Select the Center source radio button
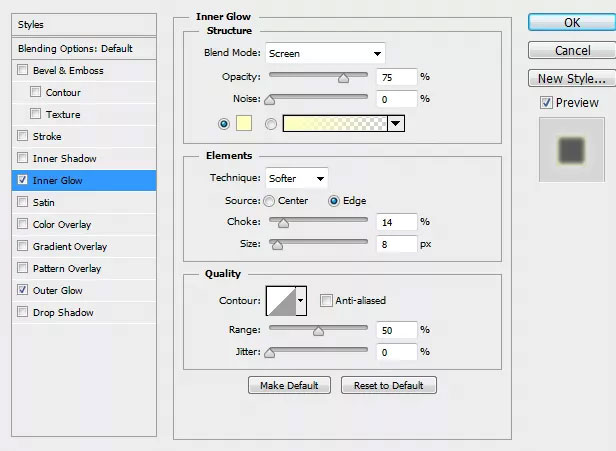This screenshot has width=616, height=451. [269, 201]
